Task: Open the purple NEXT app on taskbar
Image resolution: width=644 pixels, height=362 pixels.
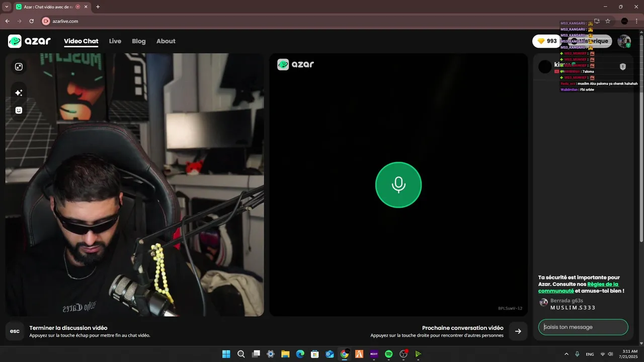Action: pos(374,354)
